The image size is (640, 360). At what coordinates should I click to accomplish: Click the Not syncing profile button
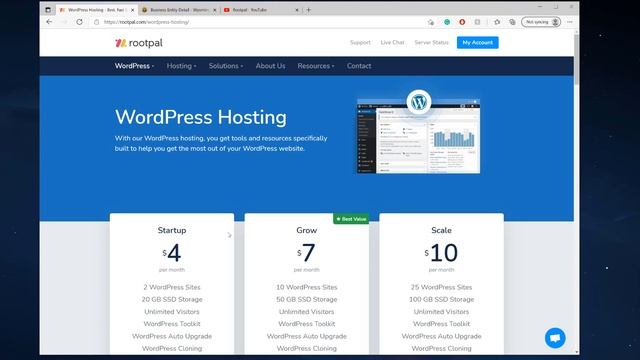(x=541, y=22)
